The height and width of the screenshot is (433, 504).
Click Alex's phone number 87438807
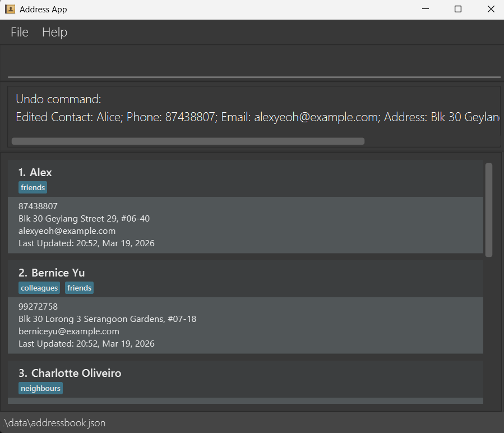pos(38,206)
